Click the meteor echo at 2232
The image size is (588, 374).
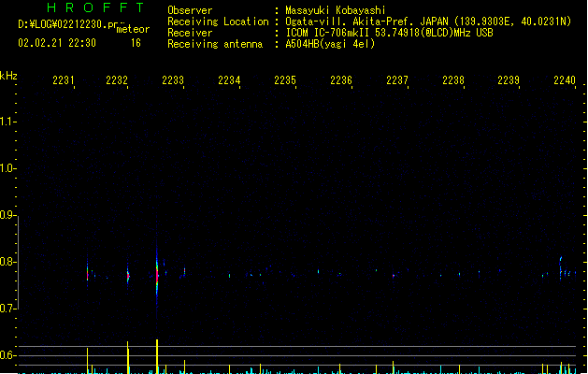(x=128, y=276)
